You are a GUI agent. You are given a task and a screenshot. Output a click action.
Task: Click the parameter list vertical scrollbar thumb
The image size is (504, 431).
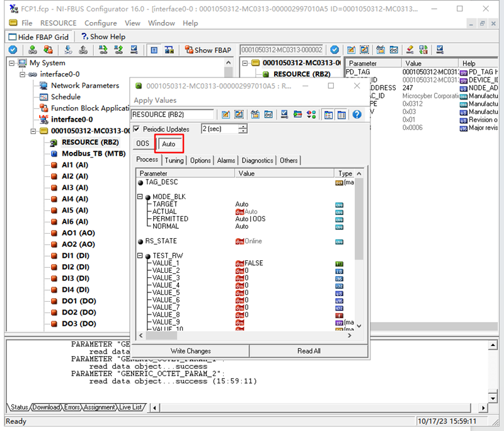coord(359,219)
